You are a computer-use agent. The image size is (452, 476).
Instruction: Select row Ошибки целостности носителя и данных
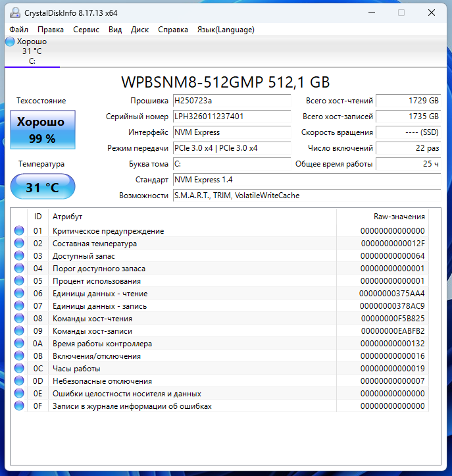220,394
